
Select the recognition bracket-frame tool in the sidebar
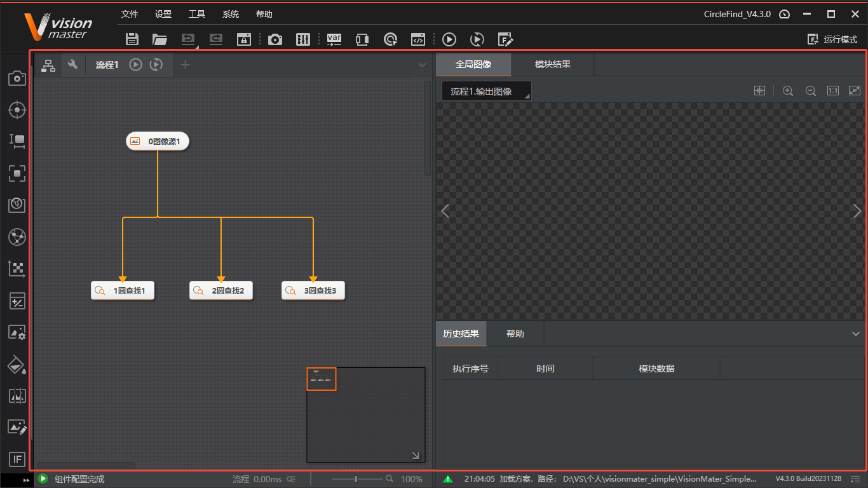click(x=17, y=173)
